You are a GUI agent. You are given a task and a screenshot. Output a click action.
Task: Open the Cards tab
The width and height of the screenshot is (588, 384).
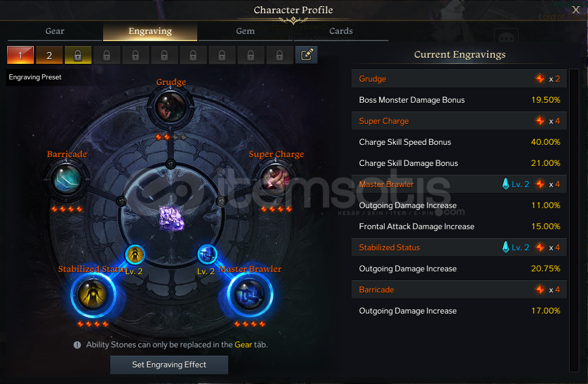click(x=341, y=31)
